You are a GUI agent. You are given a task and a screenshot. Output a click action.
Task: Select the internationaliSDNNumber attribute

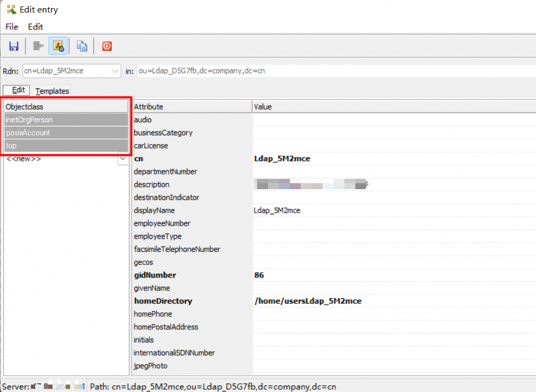point(174,353)
